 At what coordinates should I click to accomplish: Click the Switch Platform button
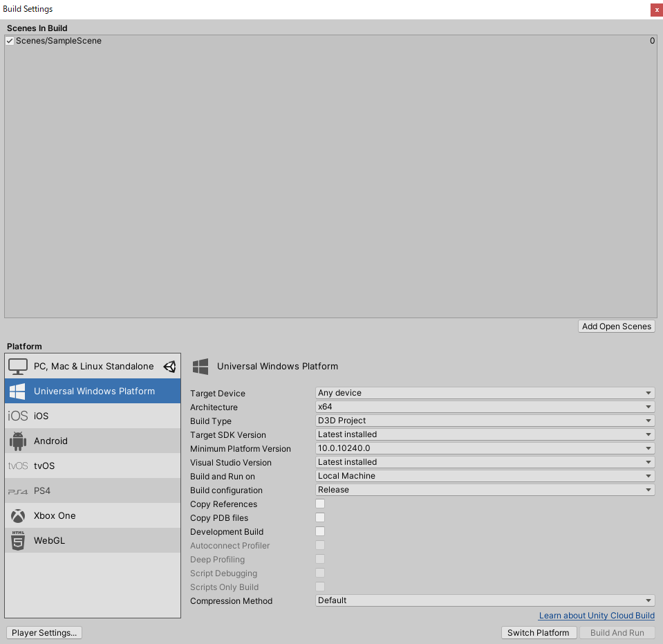point(539,632)
